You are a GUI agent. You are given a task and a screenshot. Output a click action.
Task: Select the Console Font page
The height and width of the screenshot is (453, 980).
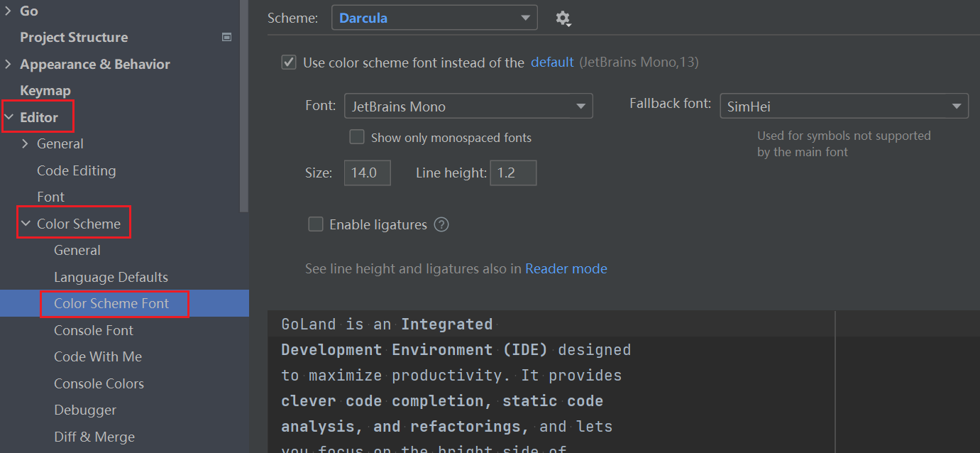click(x=93, y=329)
